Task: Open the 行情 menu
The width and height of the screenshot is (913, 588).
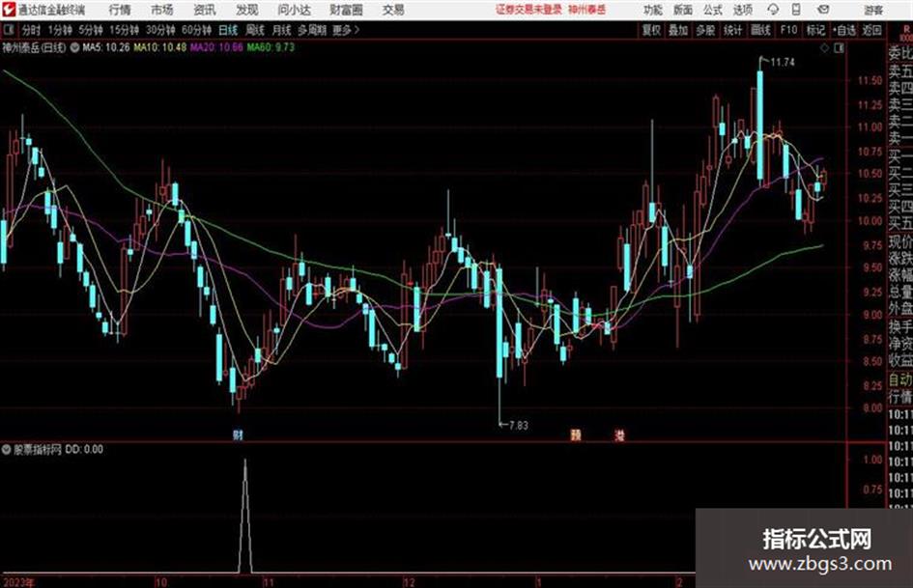Action: [120, 10]
